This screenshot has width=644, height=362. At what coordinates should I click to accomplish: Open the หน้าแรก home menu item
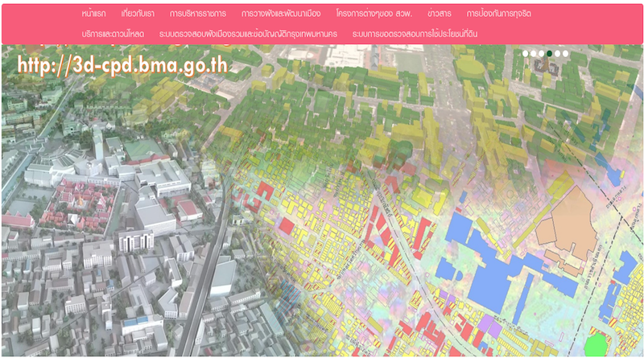(x=93, y=14)
